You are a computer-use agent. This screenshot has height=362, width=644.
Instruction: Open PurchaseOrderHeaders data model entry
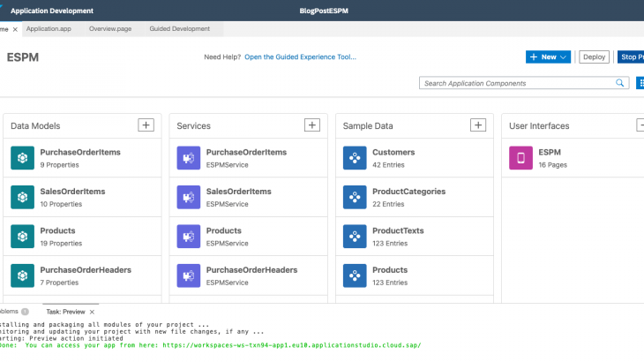point(82,275)
